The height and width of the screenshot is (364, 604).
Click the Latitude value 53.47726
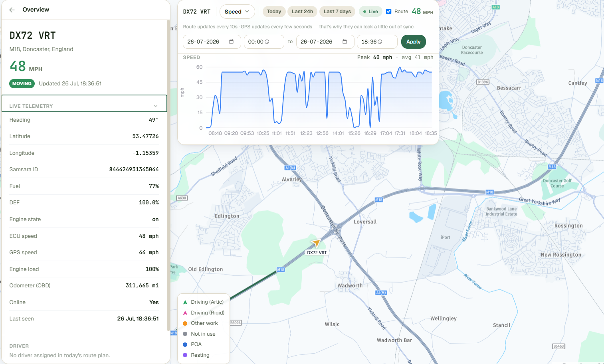pos(145,136)
